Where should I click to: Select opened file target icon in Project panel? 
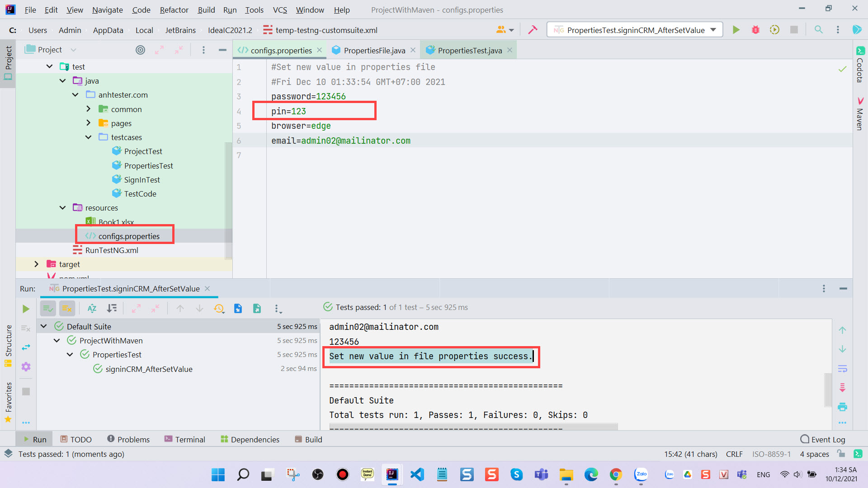[140, 50]
